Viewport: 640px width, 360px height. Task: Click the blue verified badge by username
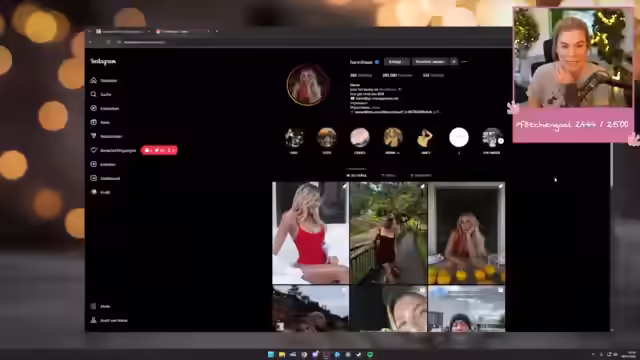377,62
